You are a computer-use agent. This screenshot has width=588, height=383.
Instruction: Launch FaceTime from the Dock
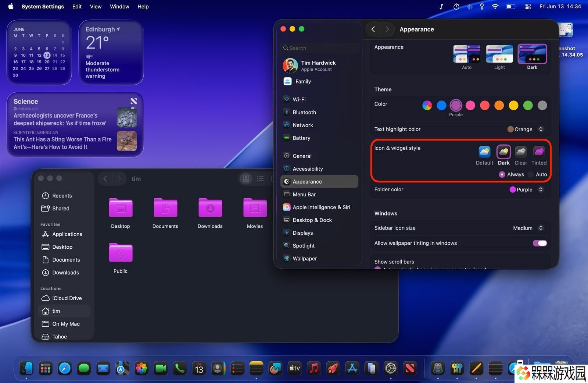click(x=161, y=368)
